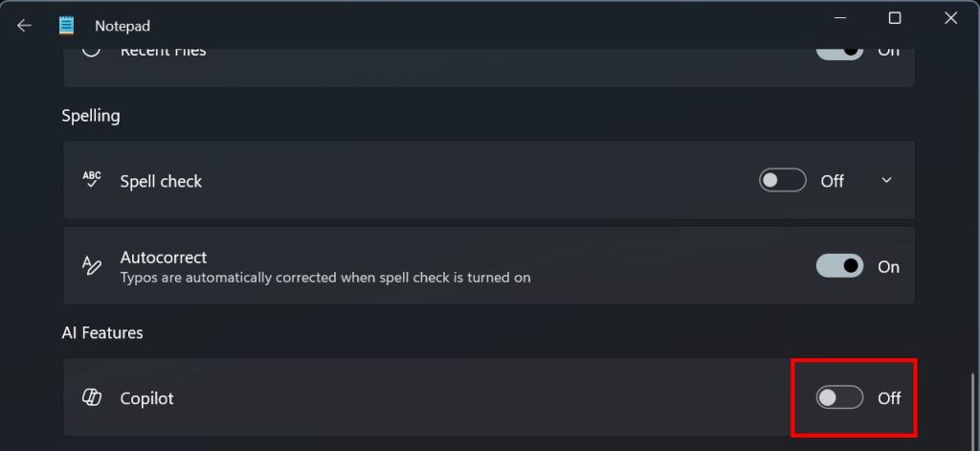This screenshot has height=451, width=980.
Task: Click the Autocorrect description text
Action: [325, 277]
